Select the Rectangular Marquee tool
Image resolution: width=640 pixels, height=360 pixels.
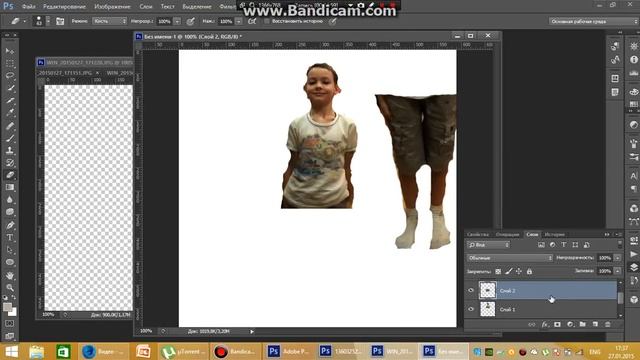(x=10, y=64)
